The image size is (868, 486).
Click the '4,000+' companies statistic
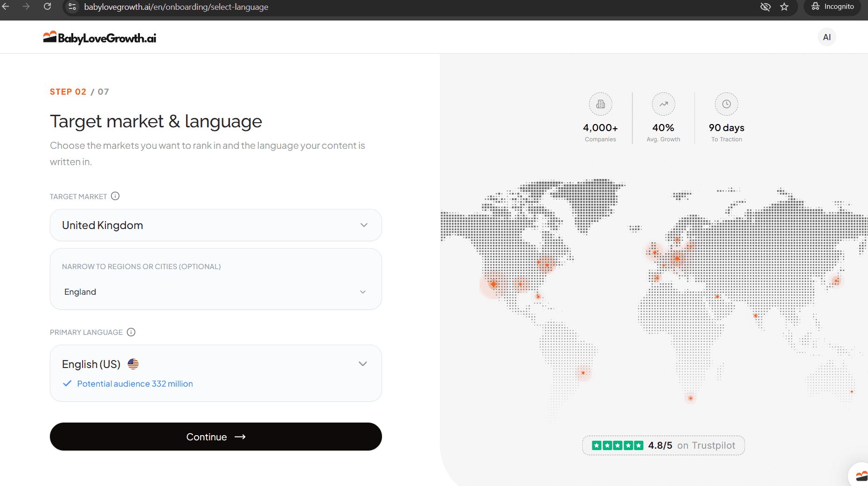pos(600,128)
